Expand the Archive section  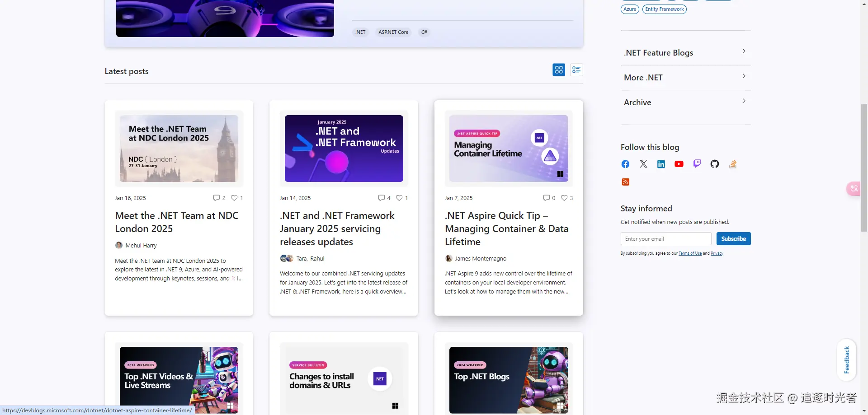685,103
